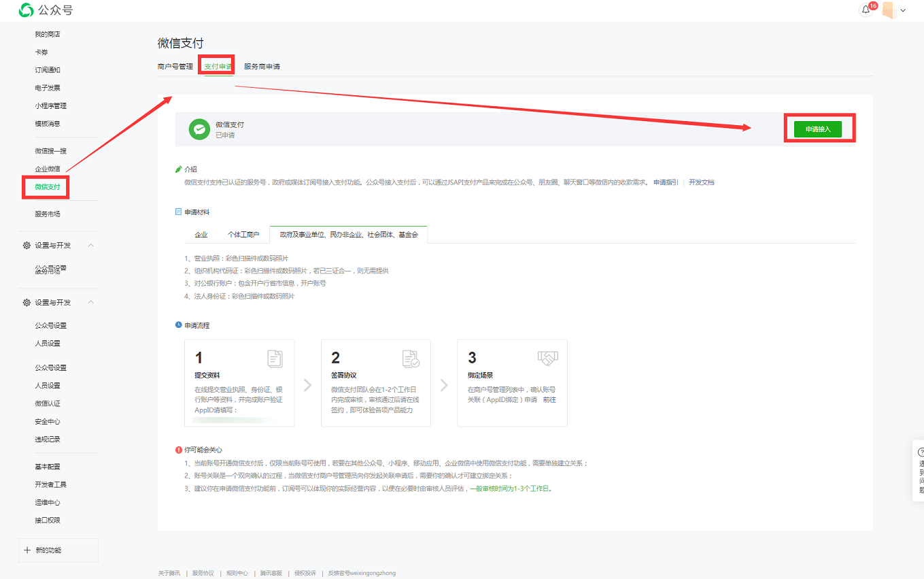
Task: Select the 企业 materials tab
Action: click(201, 235)
